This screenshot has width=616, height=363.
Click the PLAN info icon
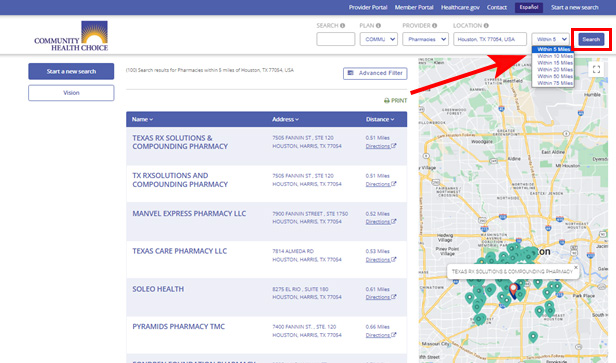tap(378, 26)
